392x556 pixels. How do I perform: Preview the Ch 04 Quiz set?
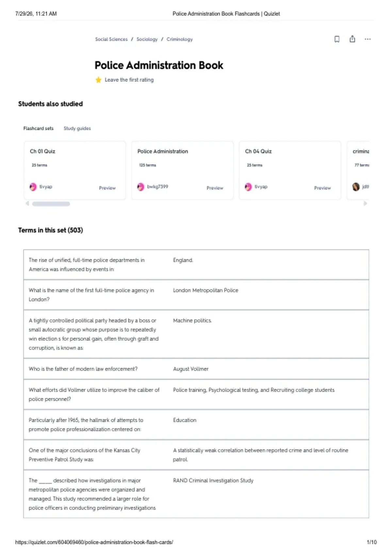tap(322, 188)
